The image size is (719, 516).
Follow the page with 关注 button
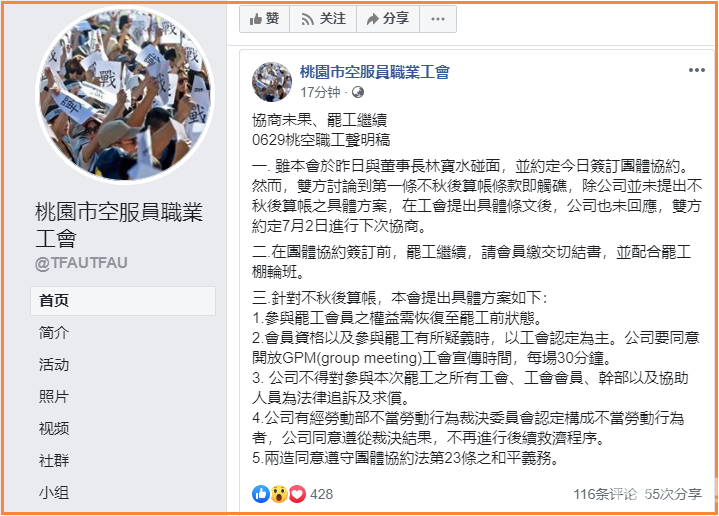[323, 19]
